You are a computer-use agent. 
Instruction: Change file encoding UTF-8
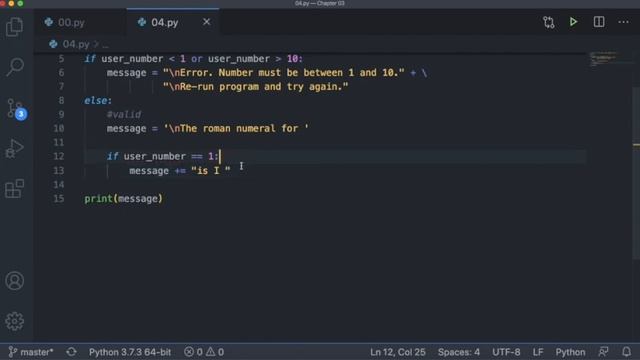506,352
